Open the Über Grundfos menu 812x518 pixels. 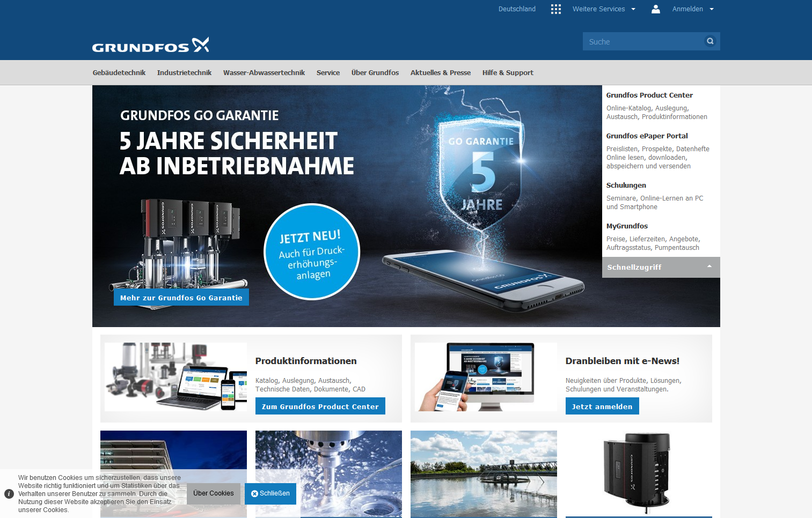(x=375, y=73)
